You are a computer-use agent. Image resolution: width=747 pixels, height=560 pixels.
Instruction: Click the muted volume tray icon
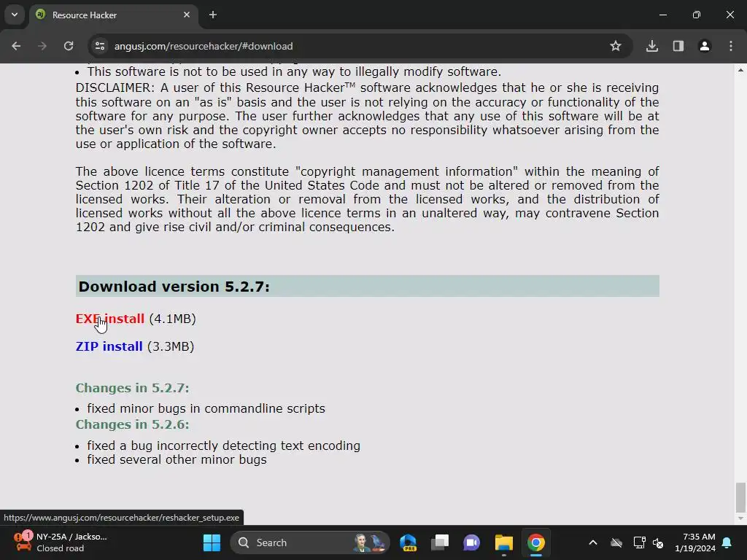click(x=658, y=542)
